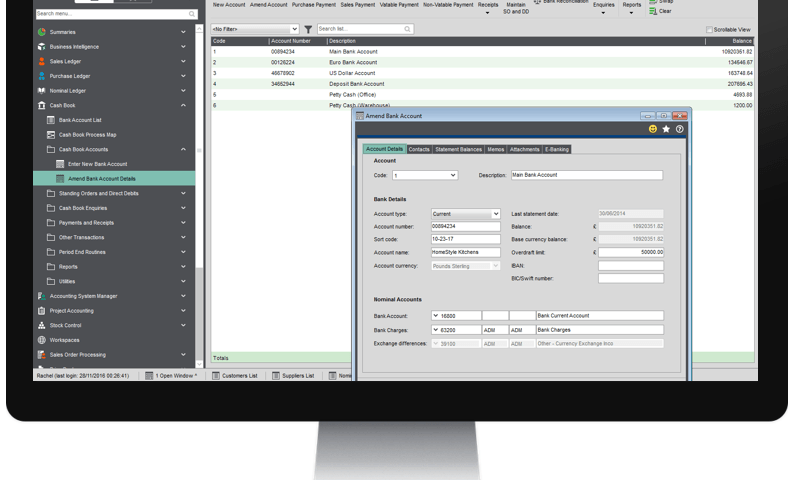Click the Project Accounting clipboard icon
Image resolution: width=795 pixels, height=480 pixels.
pyautogui.click(x=42, y=311)
